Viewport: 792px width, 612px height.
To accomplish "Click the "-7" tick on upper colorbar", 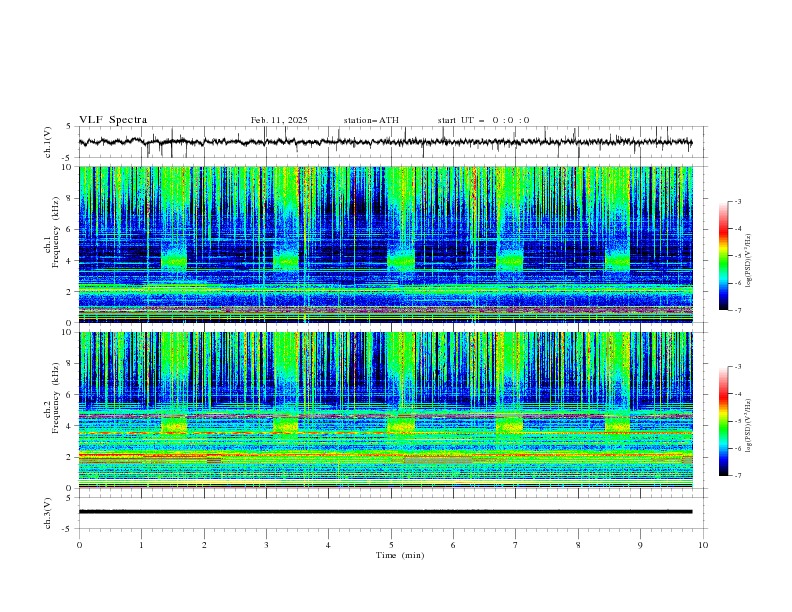I will pyautogui.click(x=738, y=310).
